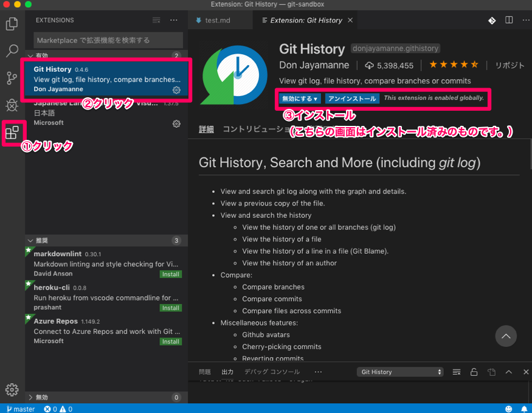Install the Azure Repos extension

tap(171, 341)
